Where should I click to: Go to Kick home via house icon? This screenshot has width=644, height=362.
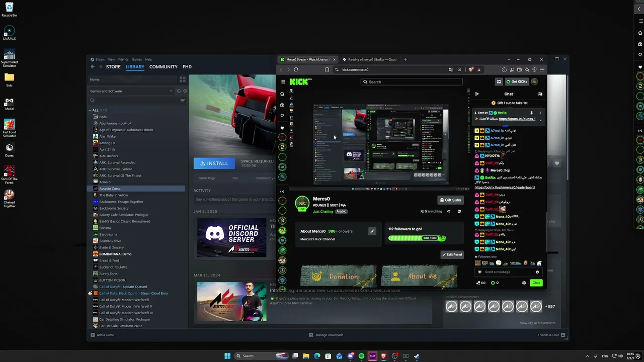(282, 94)
